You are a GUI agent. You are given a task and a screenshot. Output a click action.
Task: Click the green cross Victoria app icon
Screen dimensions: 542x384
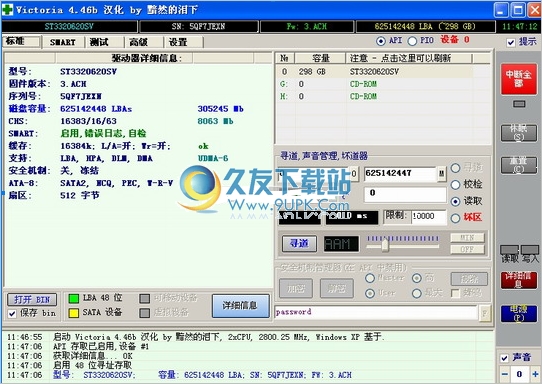[x=7, y=9]
